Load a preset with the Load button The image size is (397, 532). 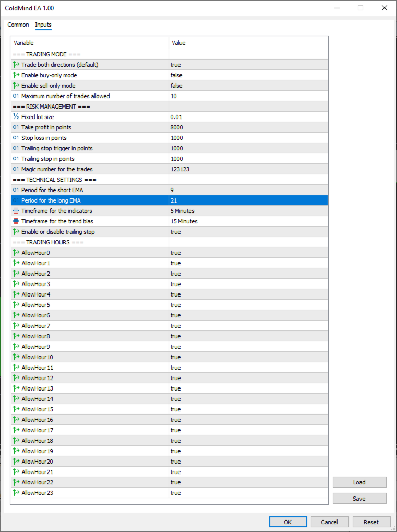[359, 482]
